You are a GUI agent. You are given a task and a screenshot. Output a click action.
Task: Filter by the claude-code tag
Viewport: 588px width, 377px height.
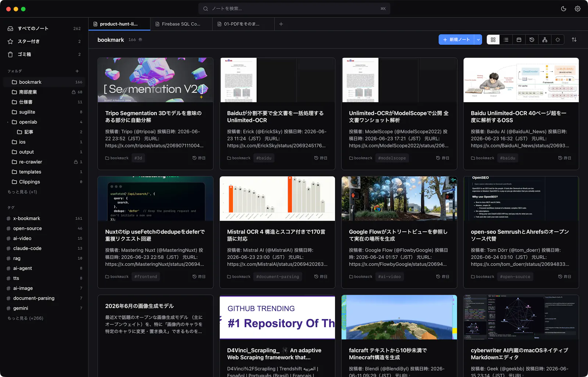click(44, 248)
